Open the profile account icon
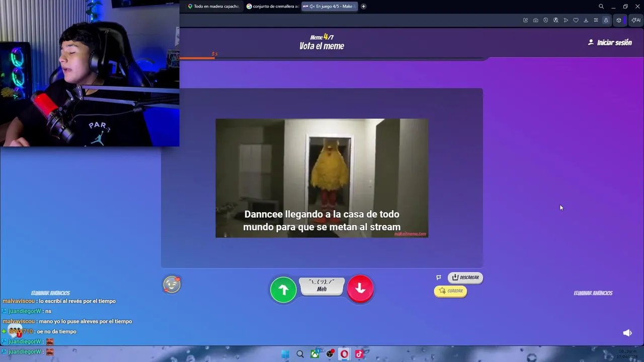Screen dimensions: 644x362 (x=606, y=20)
